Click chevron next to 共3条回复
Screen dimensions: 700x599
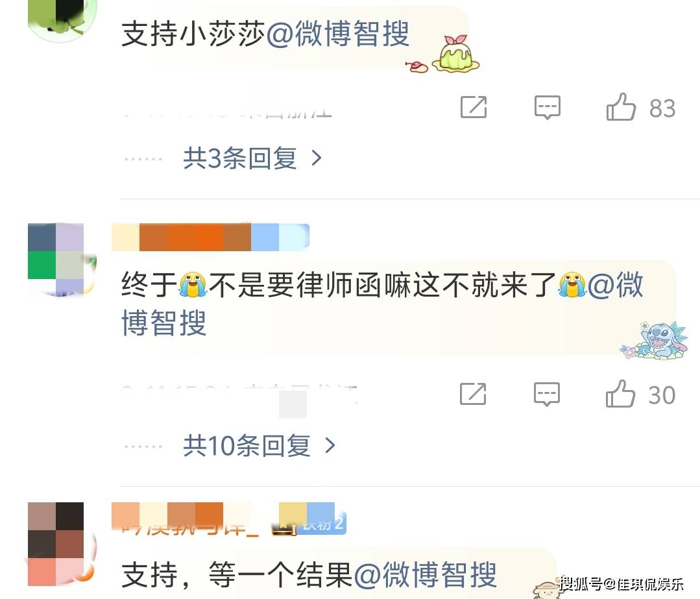point(317,158)
